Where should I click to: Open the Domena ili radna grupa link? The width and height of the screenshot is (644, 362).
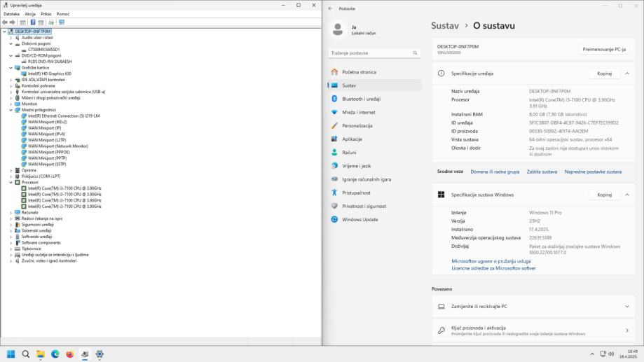[495, 172]
